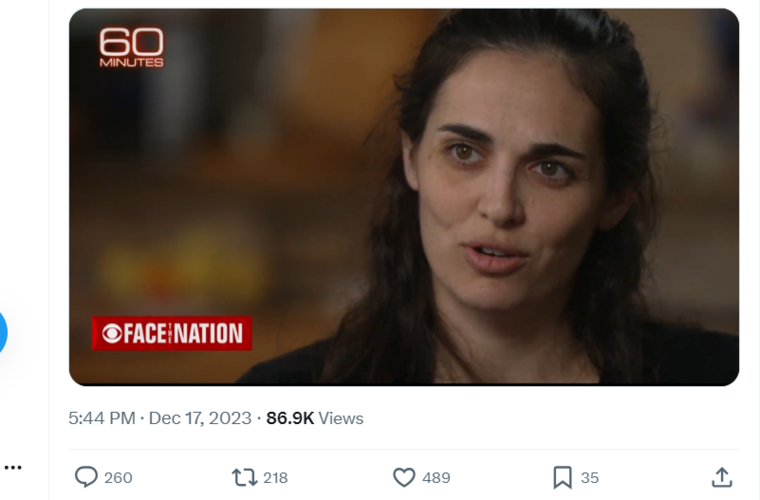
Task: Click the 489 likes count
Action: (436, 478)
